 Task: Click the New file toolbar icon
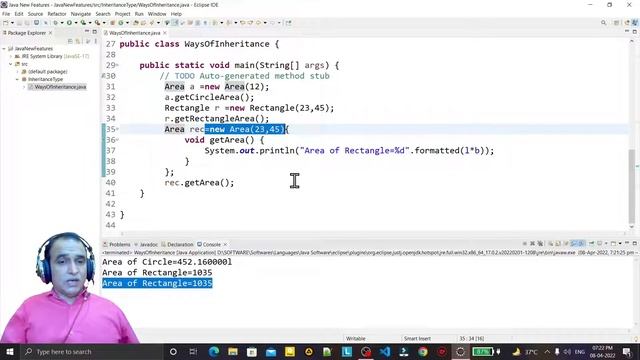tap(6, 23)
